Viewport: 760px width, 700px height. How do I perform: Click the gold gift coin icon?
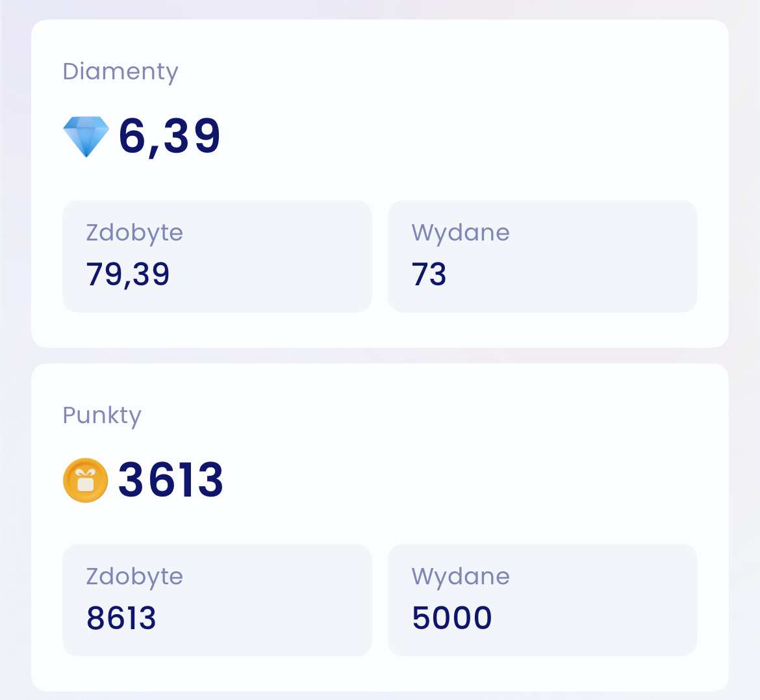point(85,480)
